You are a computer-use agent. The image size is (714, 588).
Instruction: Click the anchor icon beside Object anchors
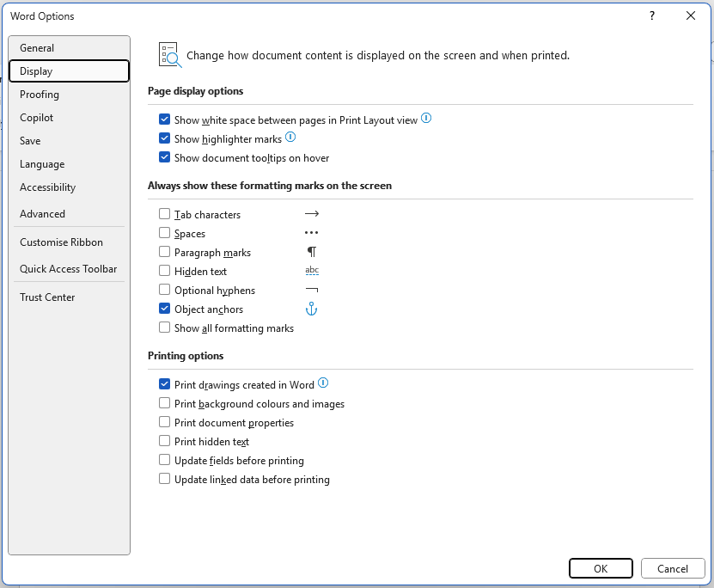(x=311, y=309)
